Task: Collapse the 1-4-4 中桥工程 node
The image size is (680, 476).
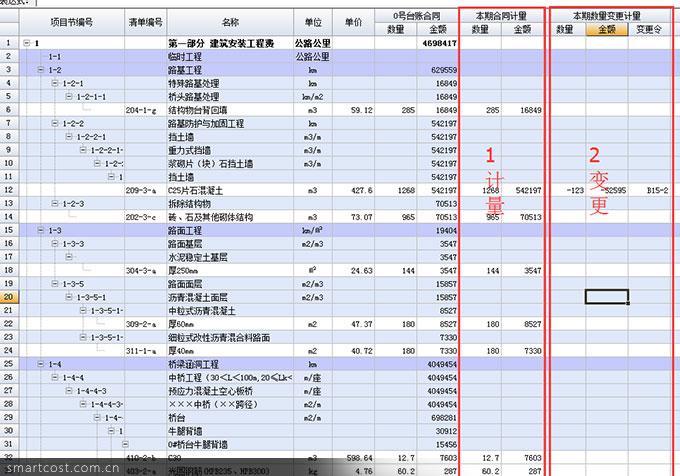Action: [x=55, y=377]
